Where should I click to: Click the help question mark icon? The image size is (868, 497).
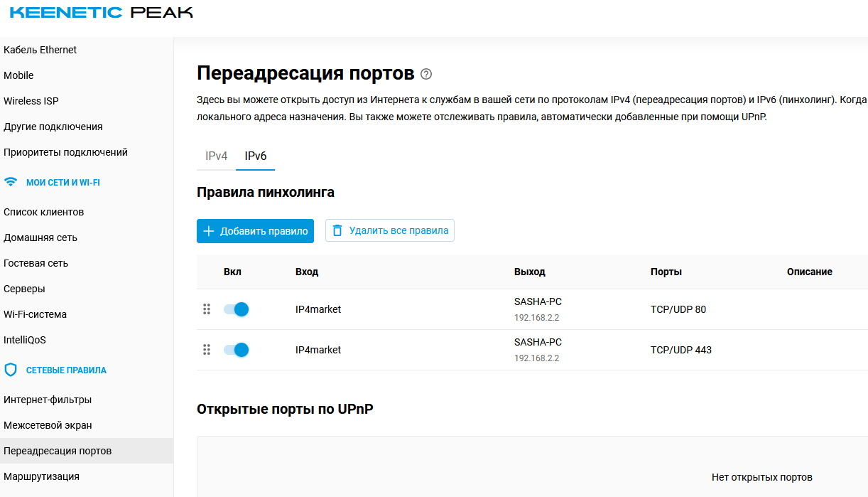pos(426,74)
